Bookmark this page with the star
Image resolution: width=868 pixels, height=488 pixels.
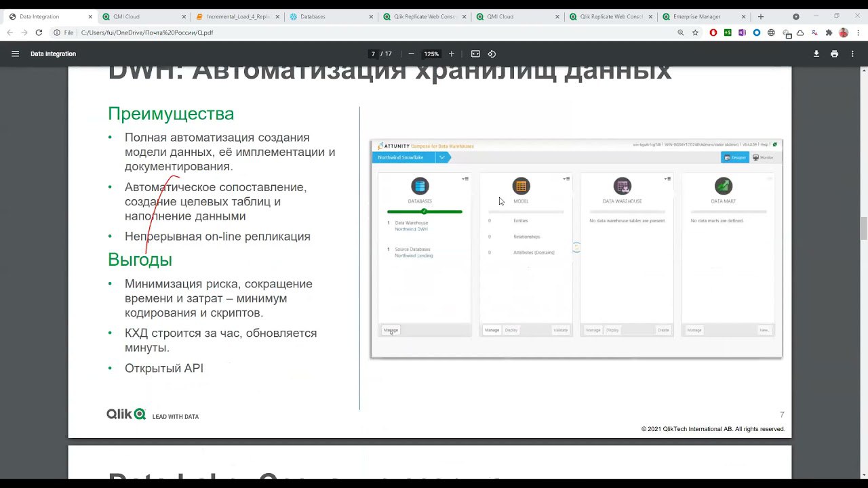coord(695,33)
